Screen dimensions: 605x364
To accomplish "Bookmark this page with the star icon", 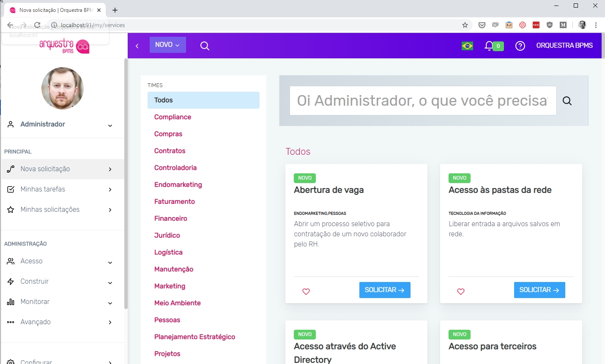I will click(465, 25).
